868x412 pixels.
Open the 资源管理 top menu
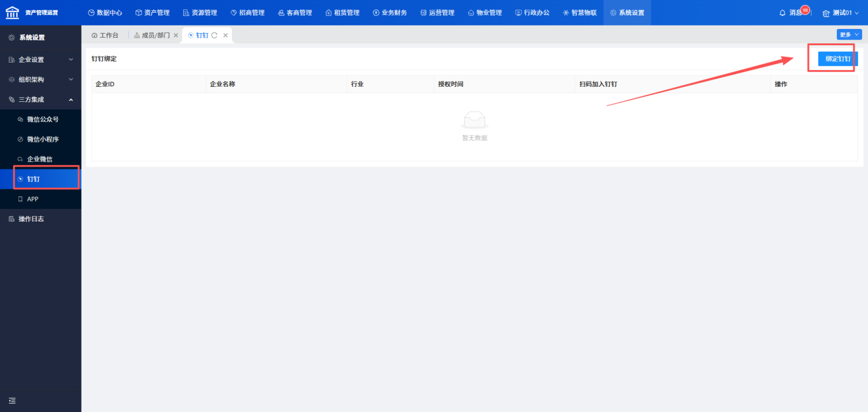click(x=200, y=12)
